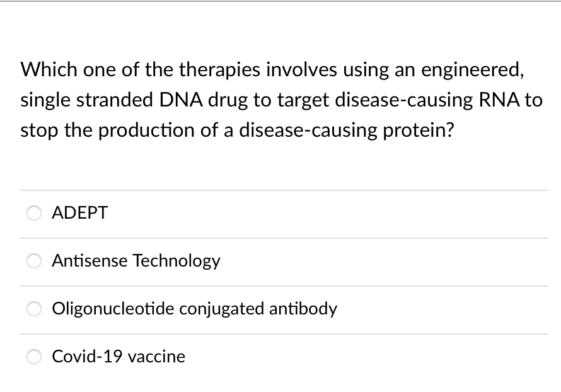
Task: Click the word 'Antisense' in second option
Action: coord(90,261)
